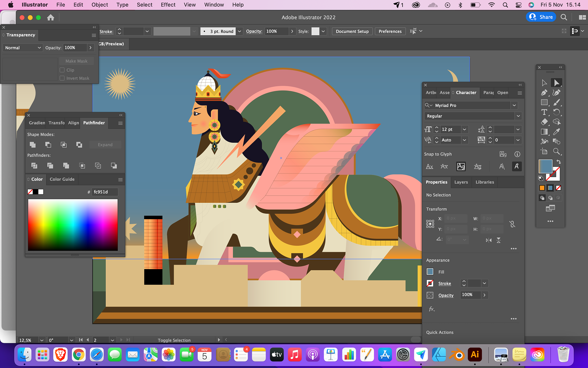588x368 pixels.
Task: Select the Artboard tool
Action: (544, 151)
